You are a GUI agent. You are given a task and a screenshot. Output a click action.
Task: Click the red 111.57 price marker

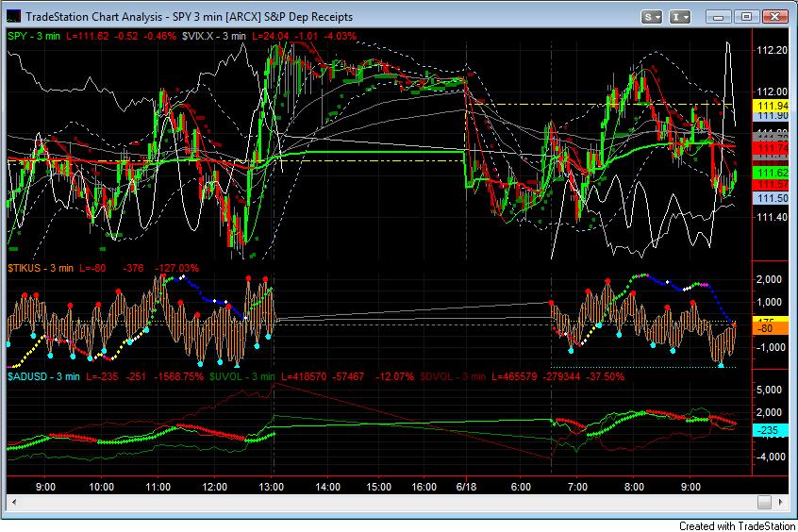771,184
